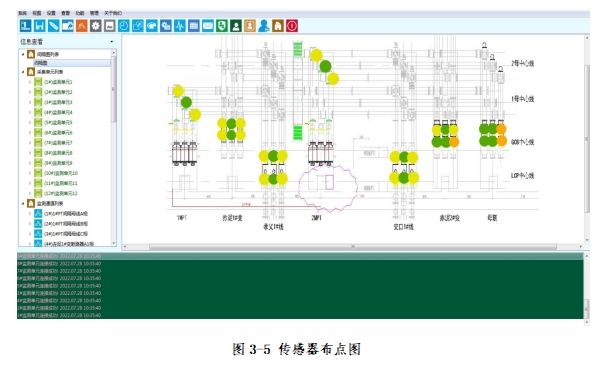This screenshot has height=366, width=608.
Task: Click the diagram horizontal scrollbar
Action: pos(353,247)
